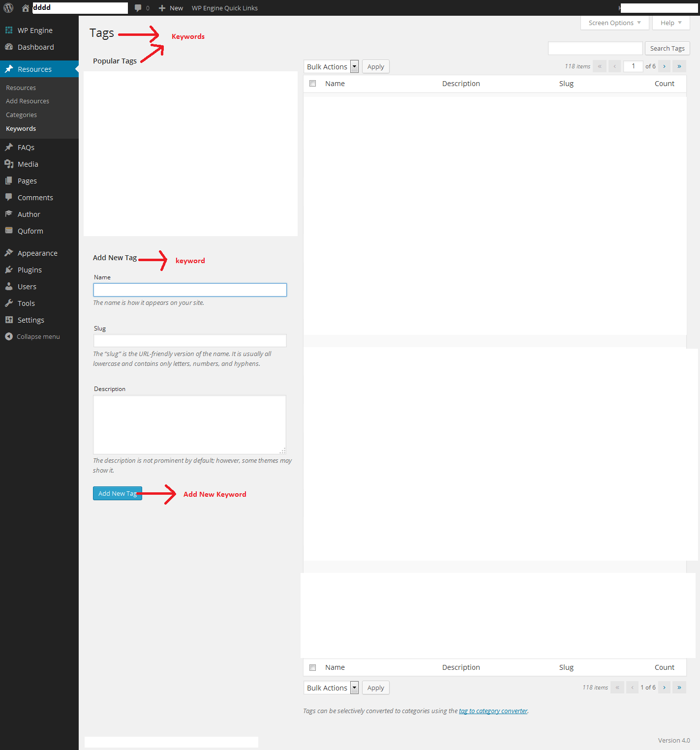Open the site home icon
This screenshot has width=700, height=750.
coord(26,8)
